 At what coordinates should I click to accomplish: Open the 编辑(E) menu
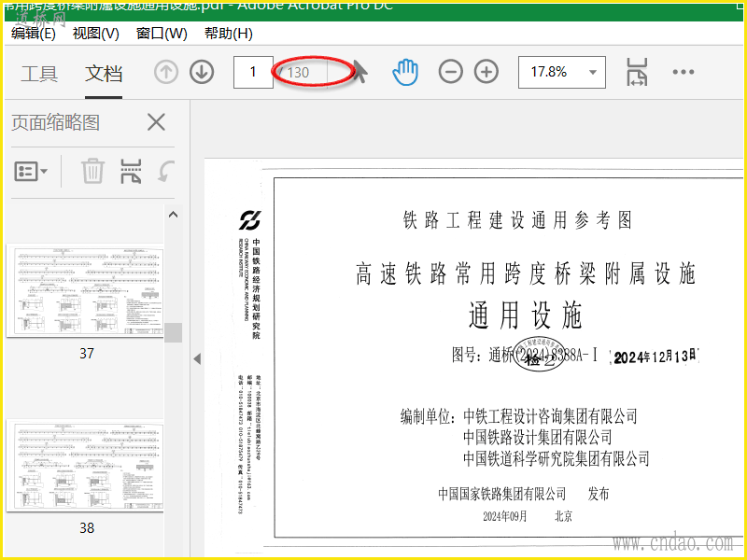[34, 34]
